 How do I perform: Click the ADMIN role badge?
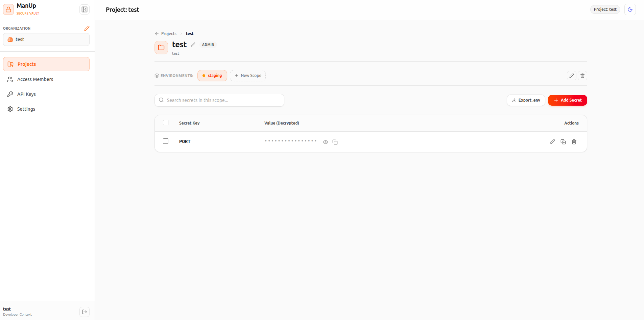(208, 45)
